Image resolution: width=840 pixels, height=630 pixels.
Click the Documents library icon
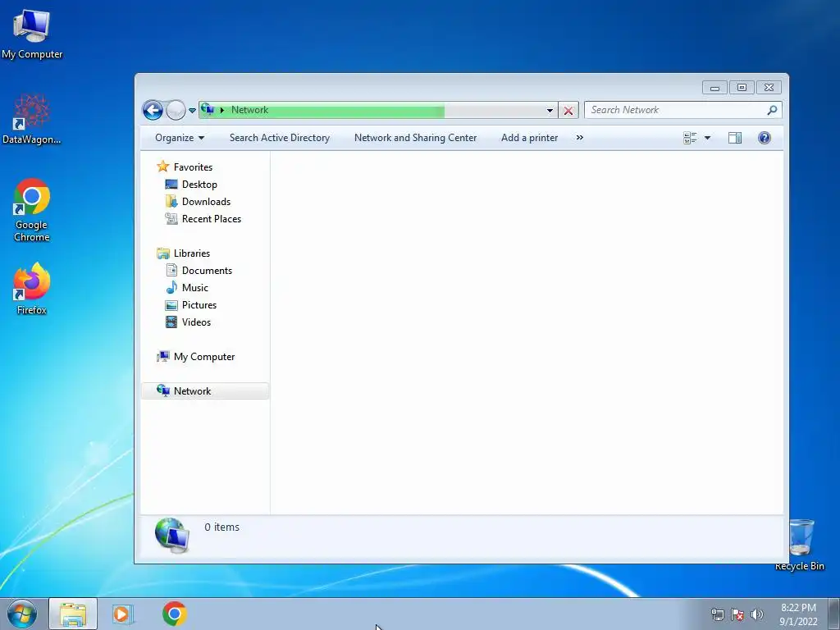click(x=171, y=270)
